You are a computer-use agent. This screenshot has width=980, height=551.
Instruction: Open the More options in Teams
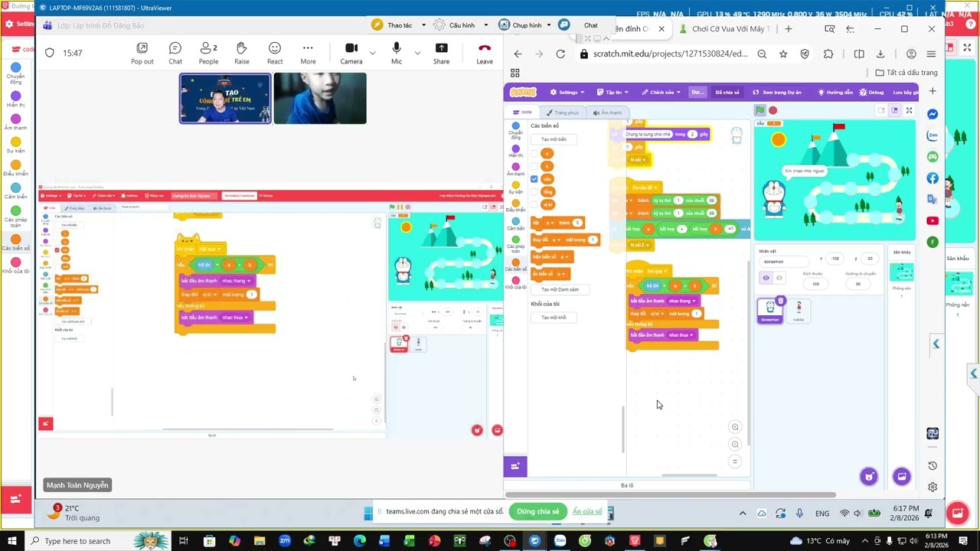pos(308,53)
